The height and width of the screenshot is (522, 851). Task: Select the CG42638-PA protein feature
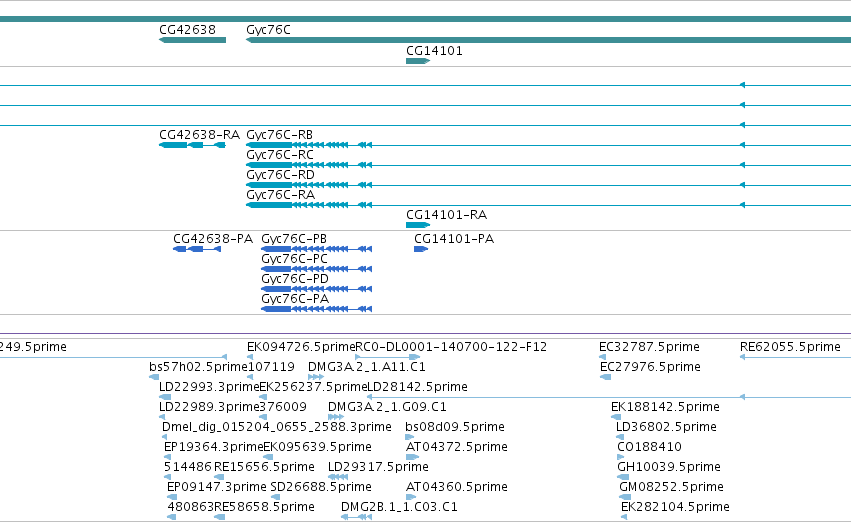[197, 249]
